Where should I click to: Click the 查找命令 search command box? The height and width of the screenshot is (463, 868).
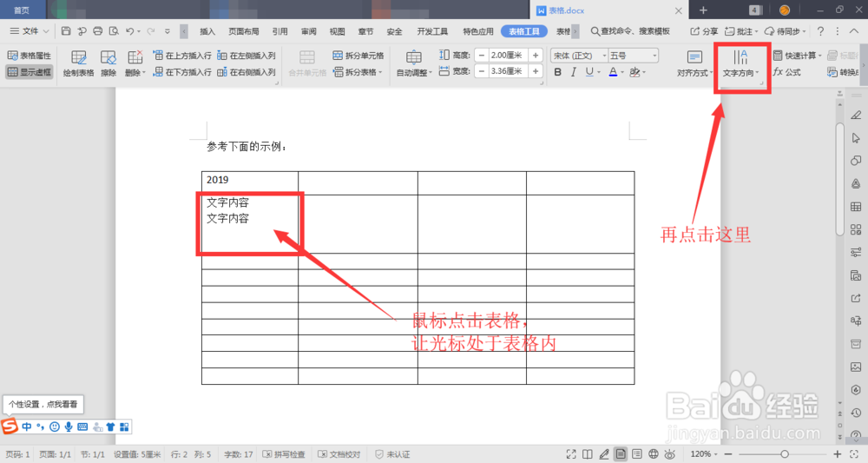tap(630, 31)
